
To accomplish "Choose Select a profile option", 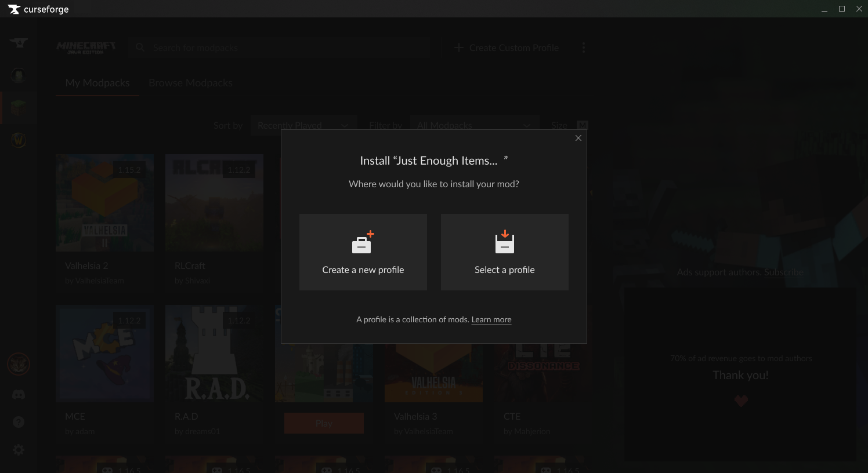I will tap(505, 252).
